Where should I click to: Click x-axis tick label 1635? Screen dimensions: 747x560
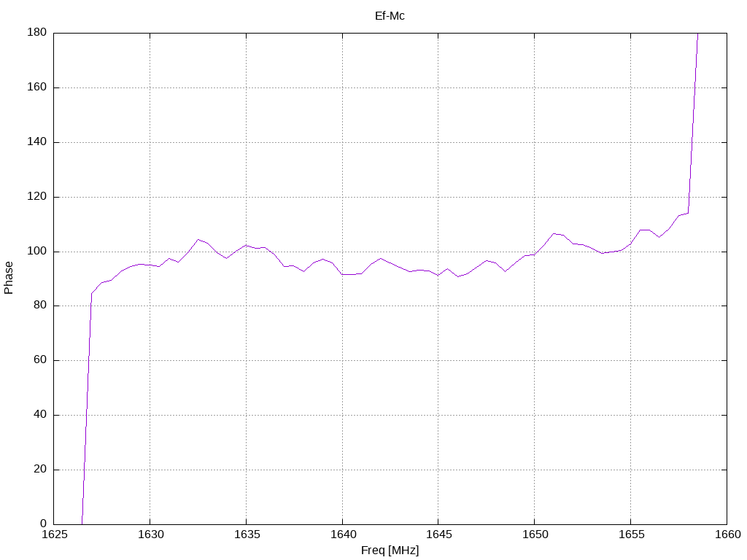(x=247, y=534)
